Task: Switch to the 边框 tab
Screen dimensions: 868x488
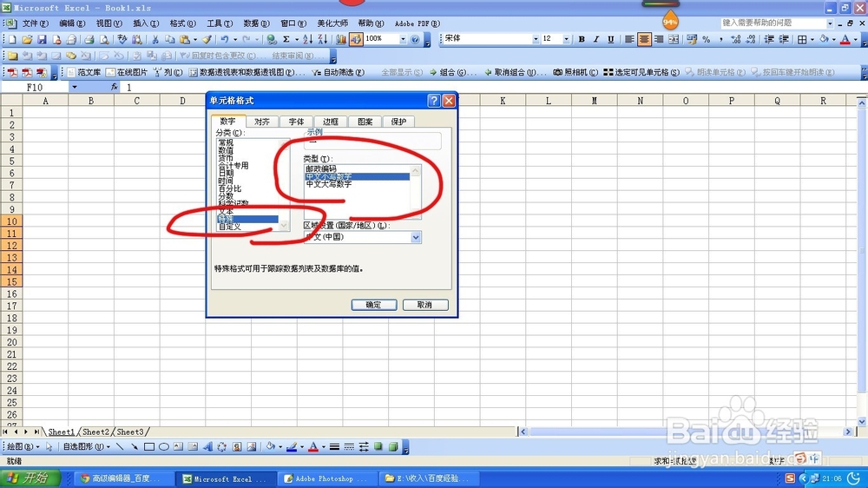Action: (x=331, y=122)
